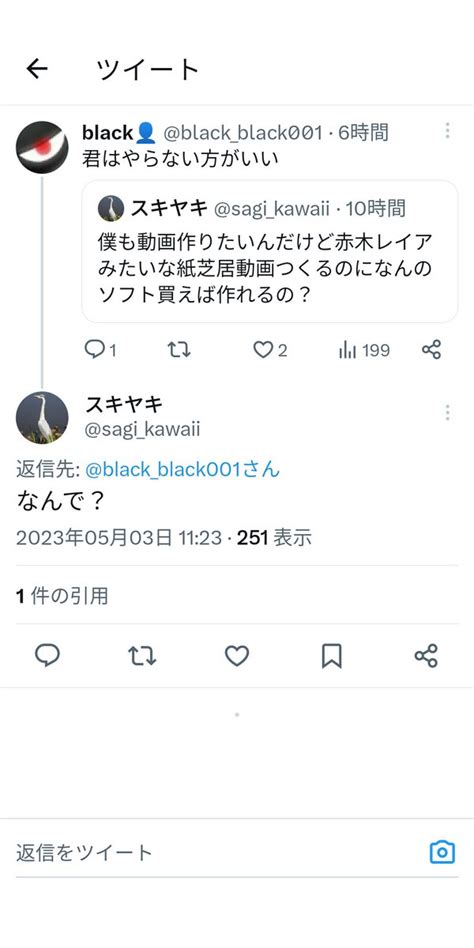Screen dimensions: 474x948
Task: Open reply icon on black's tweet
Action: point(94,349)
